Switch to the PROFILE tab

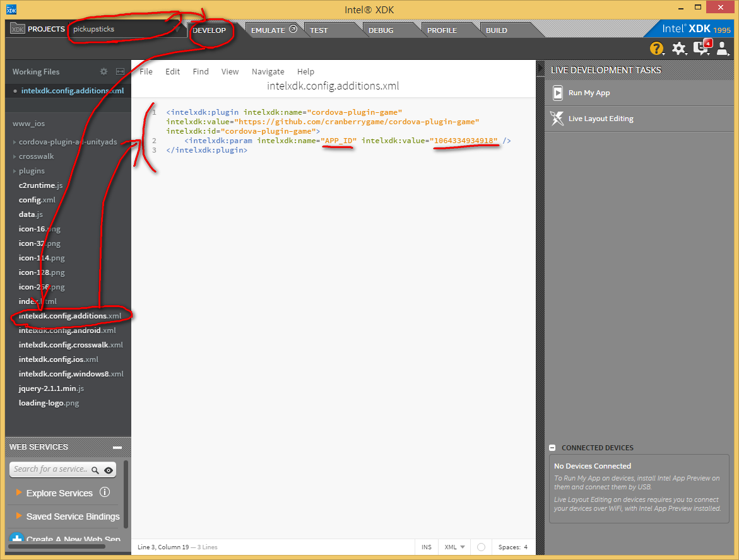(442, 30)
